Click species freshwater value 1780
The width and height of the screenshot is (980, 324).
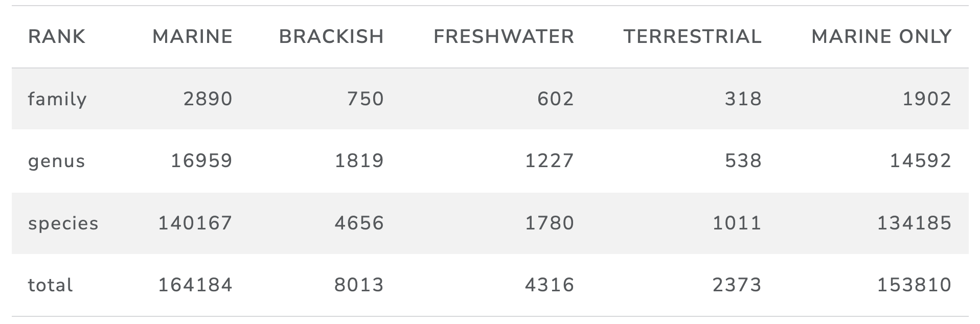click(550, 223)
